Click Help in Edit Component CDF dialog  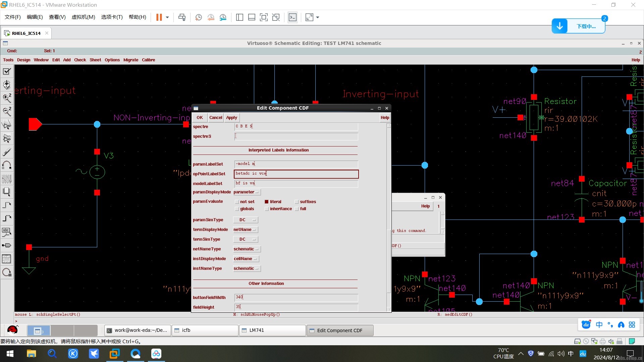click(385, 118)
